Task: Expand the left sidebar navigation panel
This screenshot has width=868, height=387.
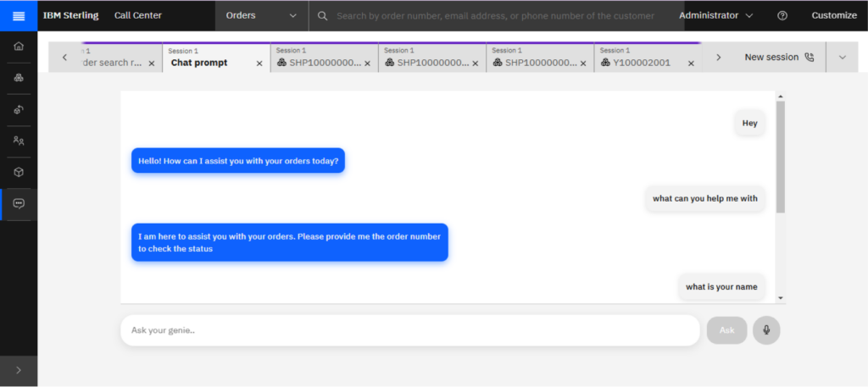Action: click(x=19, y=370)
